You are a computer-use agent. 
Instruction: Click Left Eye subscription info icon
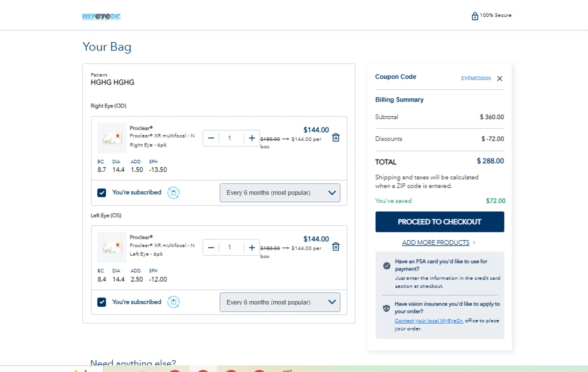[x=173, y=302]
